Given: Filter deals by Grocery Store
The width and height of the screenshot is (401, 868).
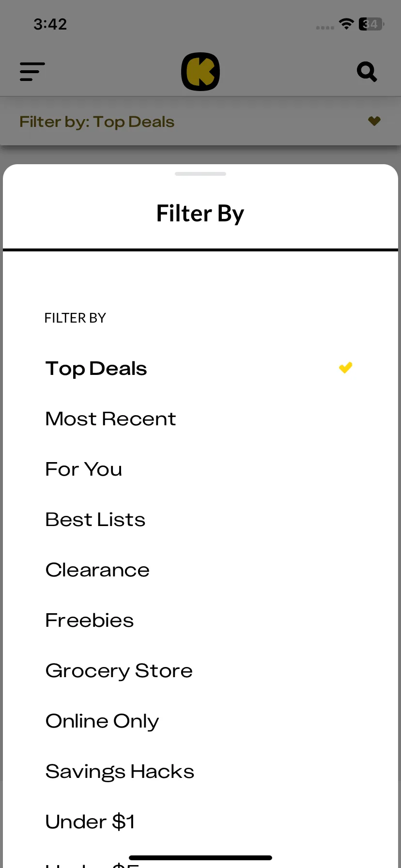Looking at the screenshot, I should (x=200, y=671).
